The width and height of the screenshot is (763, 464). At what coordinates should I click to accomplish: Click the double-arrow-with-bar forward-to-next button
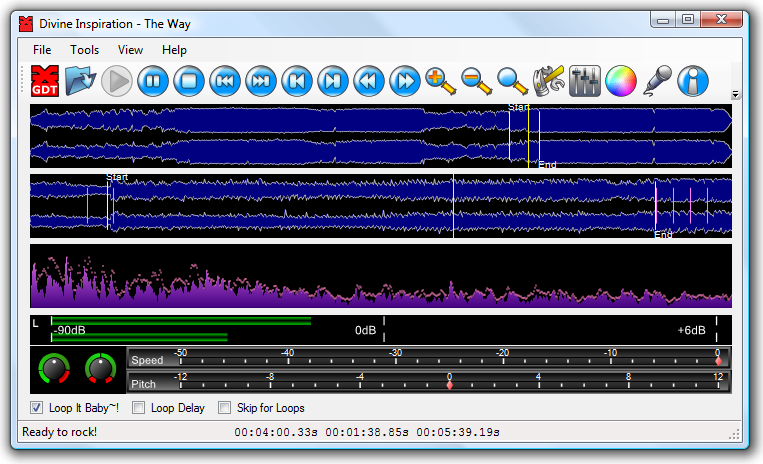(261, 81)
